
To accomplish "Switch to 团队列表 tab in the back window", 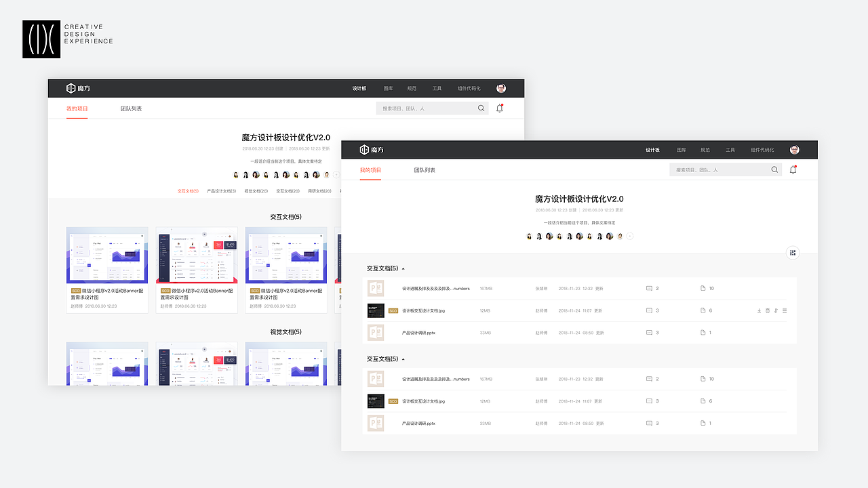I will pos(131,108).
